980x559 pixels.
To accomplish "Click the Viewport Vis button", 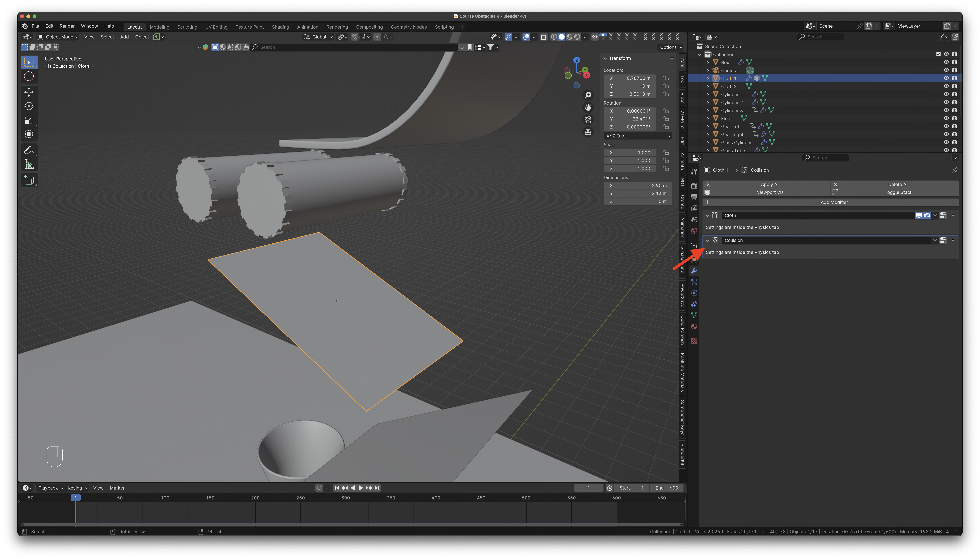I will pos(767,192).
